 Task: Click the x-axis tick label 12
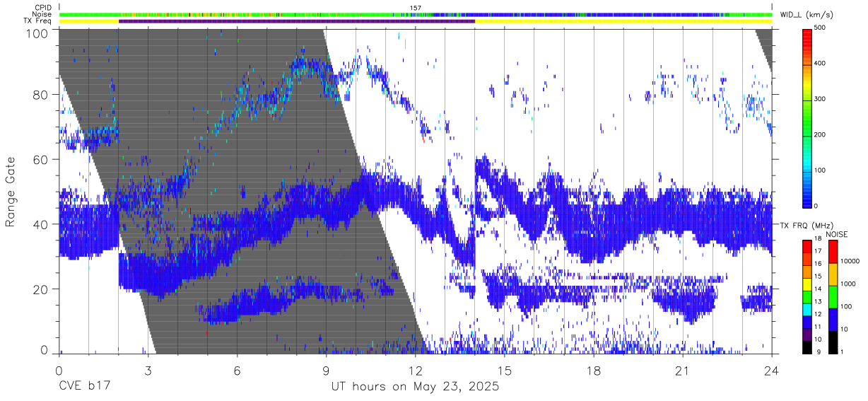(415, 371)
